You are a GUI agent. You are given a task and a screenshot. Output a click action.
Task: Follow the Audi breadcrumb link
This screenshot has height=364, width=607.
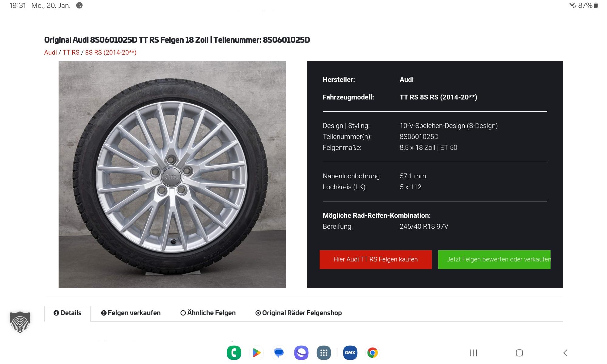(50, 52)
